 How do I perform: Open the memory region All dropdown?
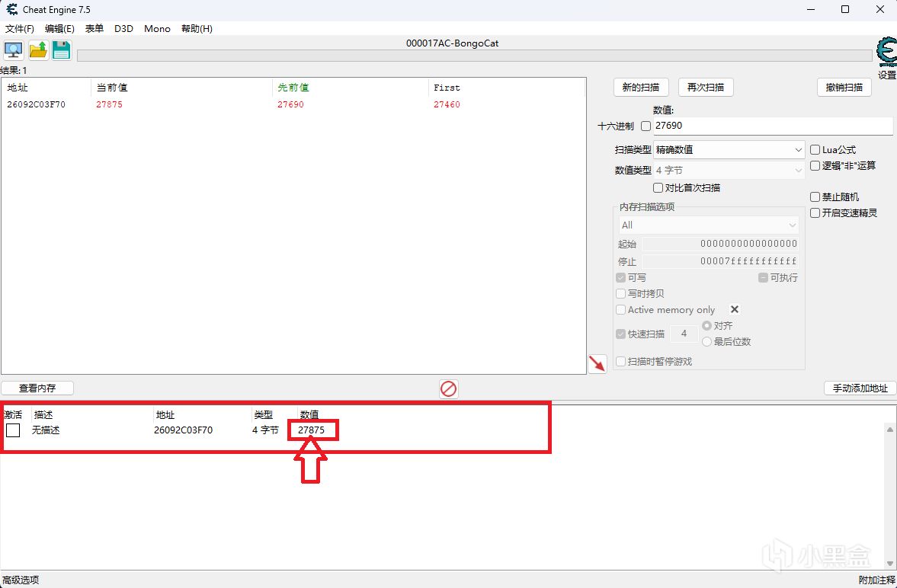coord(708,225)
